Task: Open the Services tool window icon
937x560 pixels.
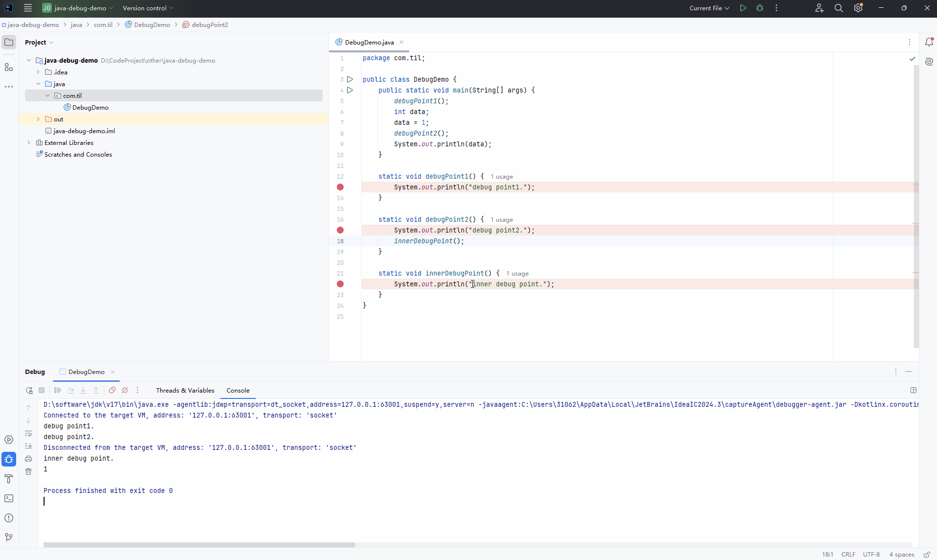Action: [9, 440]
